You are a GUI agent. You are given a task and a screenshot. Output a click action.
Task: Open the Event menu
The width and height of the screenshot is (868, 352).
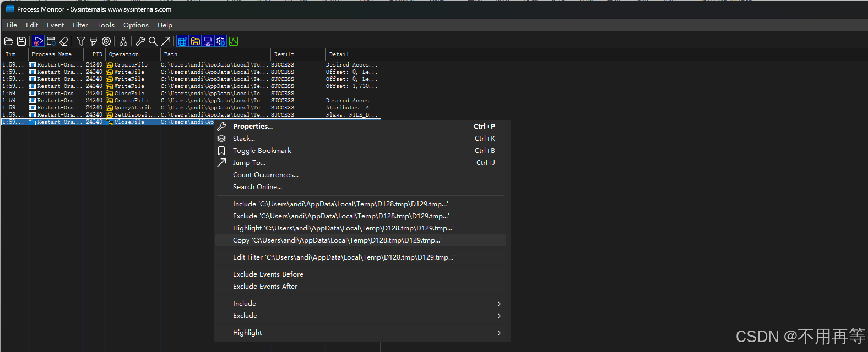coord(55,25)
